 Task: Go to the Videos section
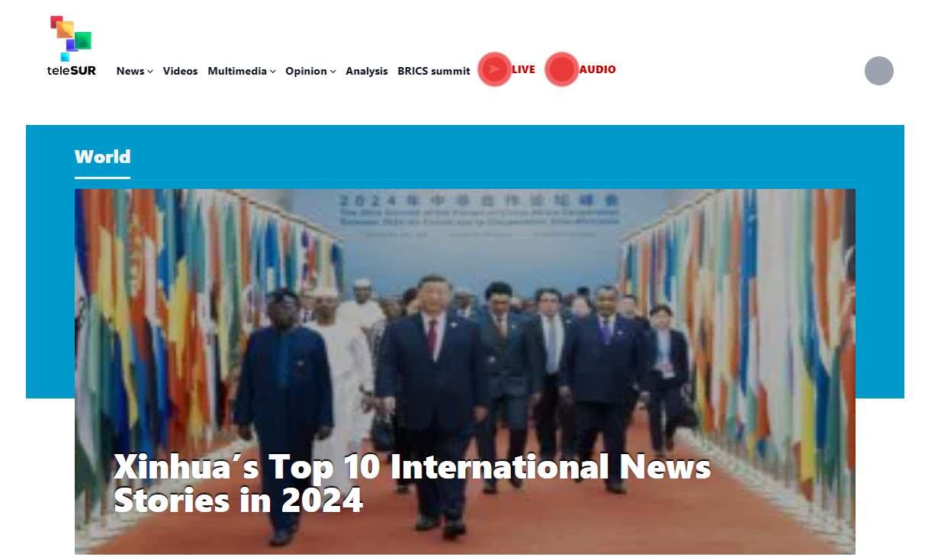[x=180, y=71]
